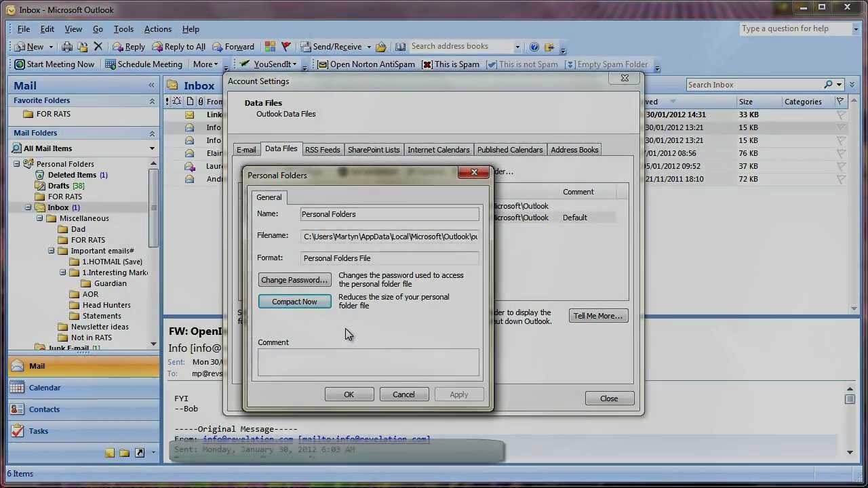Screen dimensions: 868x488
Task: Open the Actions menu
Action: coord(157,29)
